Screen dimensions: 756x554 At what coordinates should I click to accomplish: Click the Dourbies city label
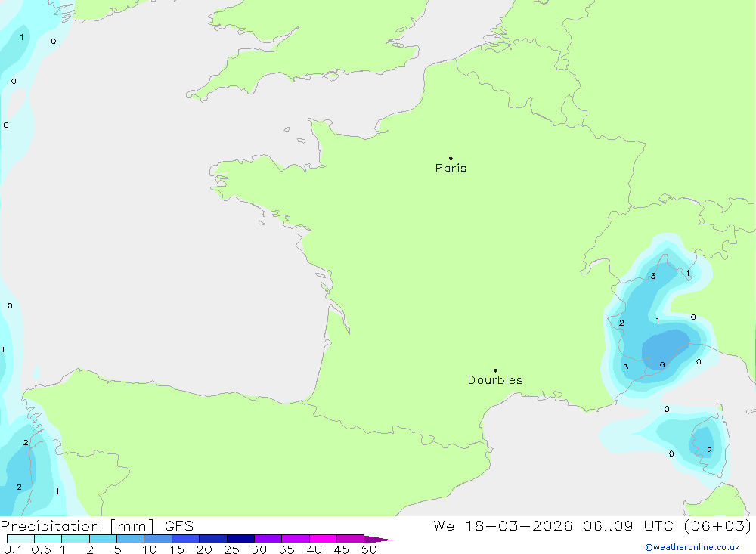pos(495,380)
